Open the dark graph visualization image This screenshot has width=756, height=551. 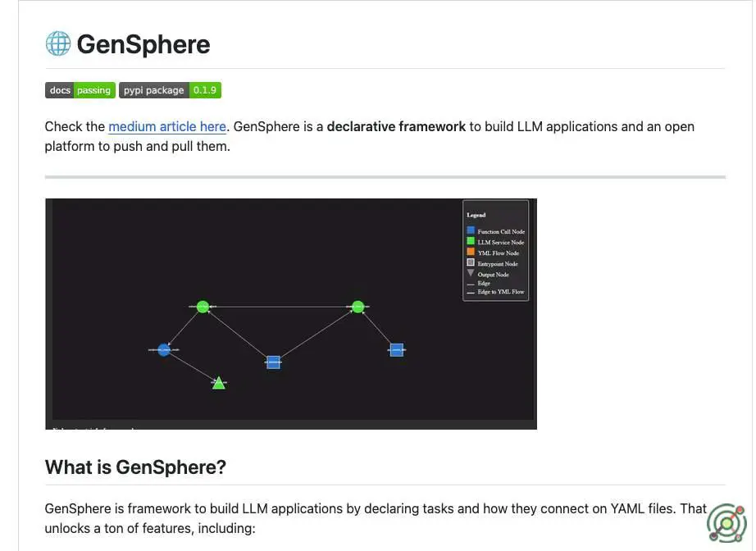[x=291, y=314]
